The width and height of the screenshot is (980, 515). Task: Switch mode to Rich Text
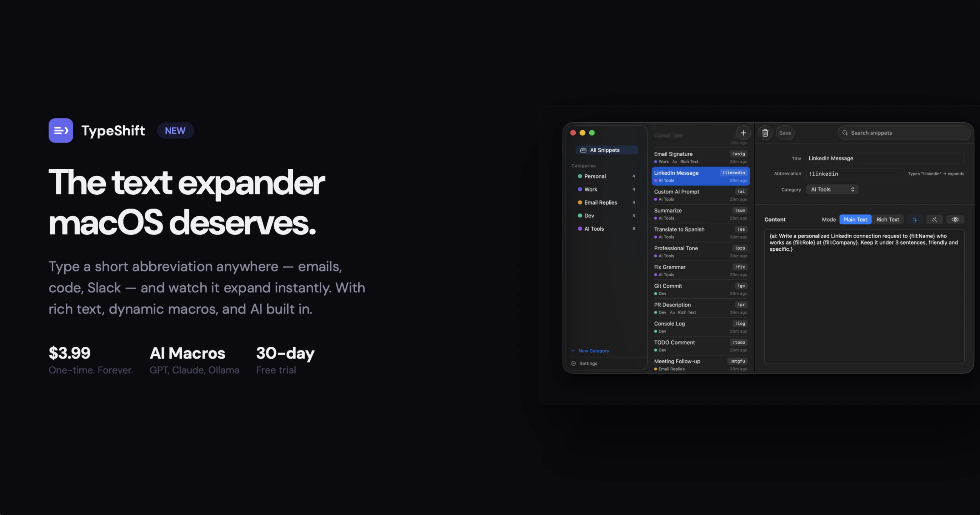click(887, 220)
